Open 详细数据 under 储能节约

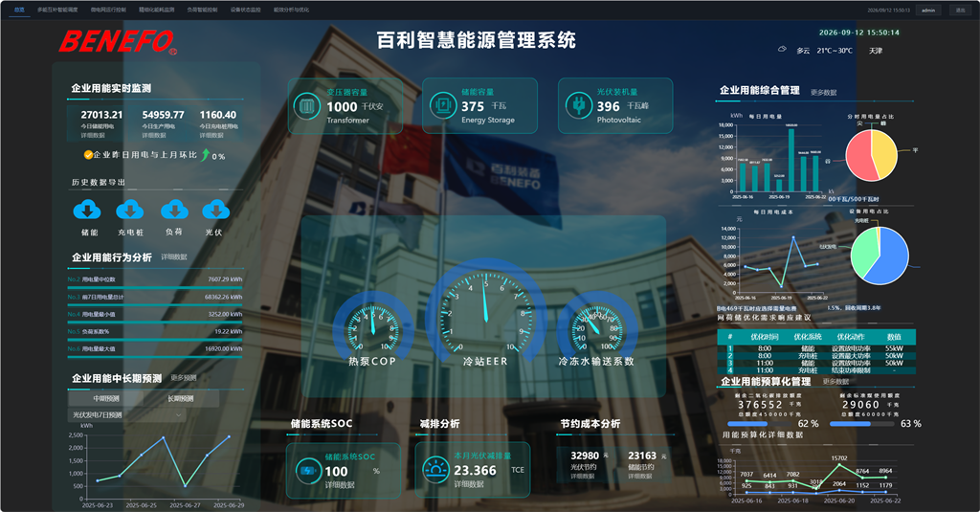coord(640,477)
